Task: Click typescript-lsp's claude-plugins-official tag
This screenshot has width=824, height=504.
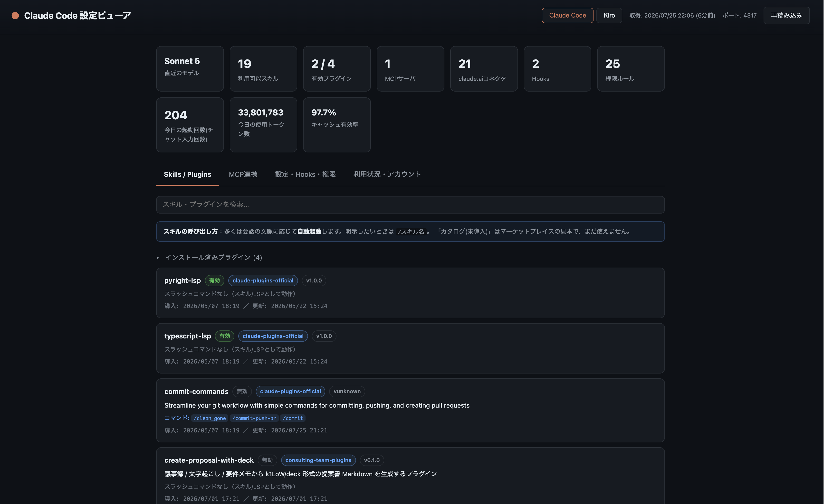Action: pyautogui.click(x=273, y=336)
